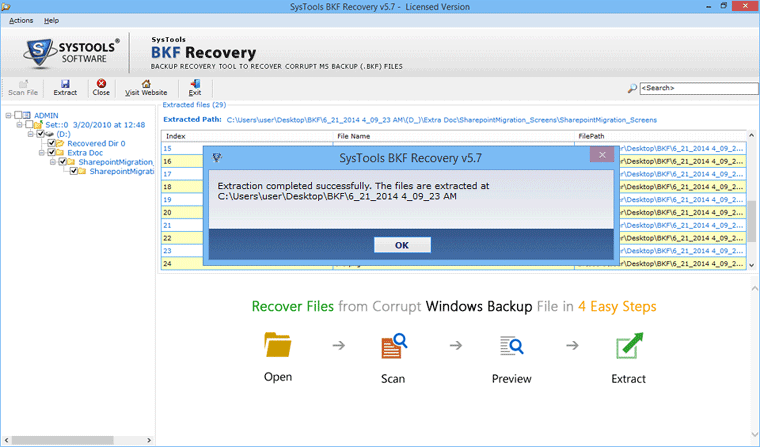
Task: Click the Scan step icon
Action: click(394, 346)
